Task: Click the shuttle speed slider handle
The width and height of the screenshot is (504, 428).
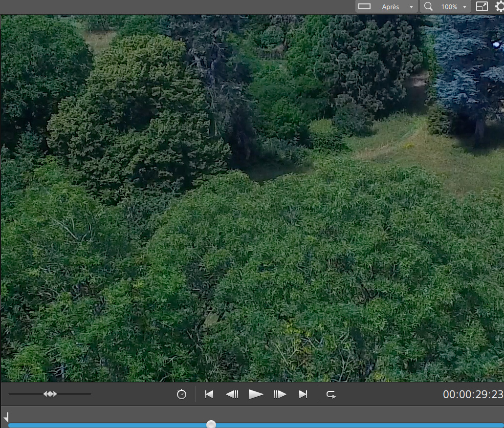Action: point(50,394)
